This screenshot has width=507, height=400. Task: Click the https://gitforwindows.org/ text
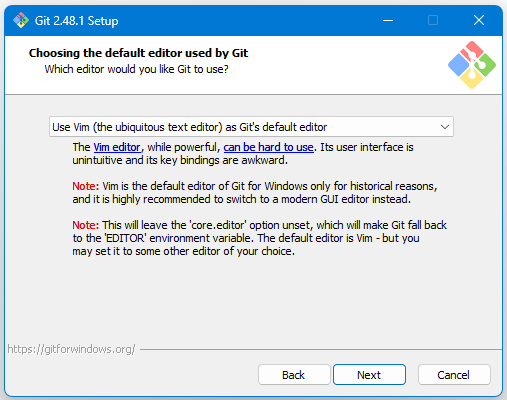pos(71,349)
